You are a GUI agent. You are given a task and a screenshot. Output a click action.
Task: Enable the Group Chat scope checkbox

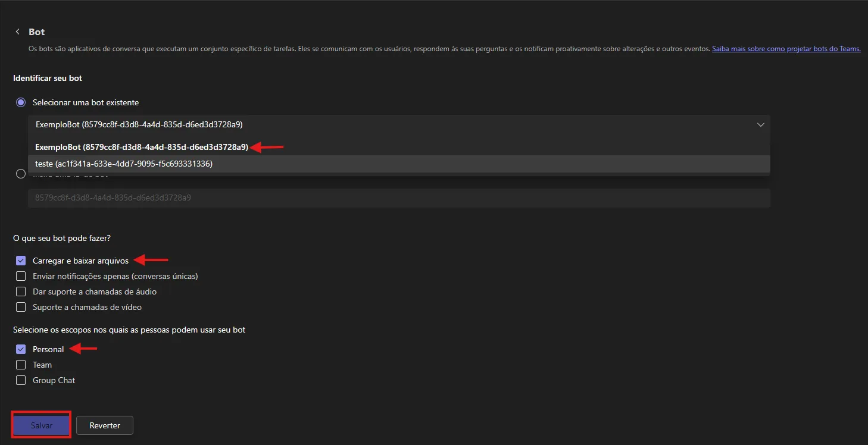click(x=21, y=380)
